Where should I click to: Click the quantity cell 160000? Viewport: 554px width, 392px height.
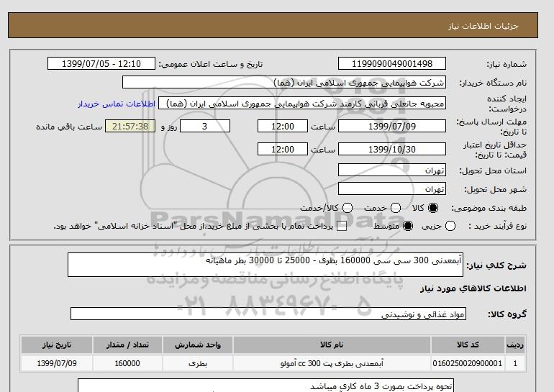(127, 363)
